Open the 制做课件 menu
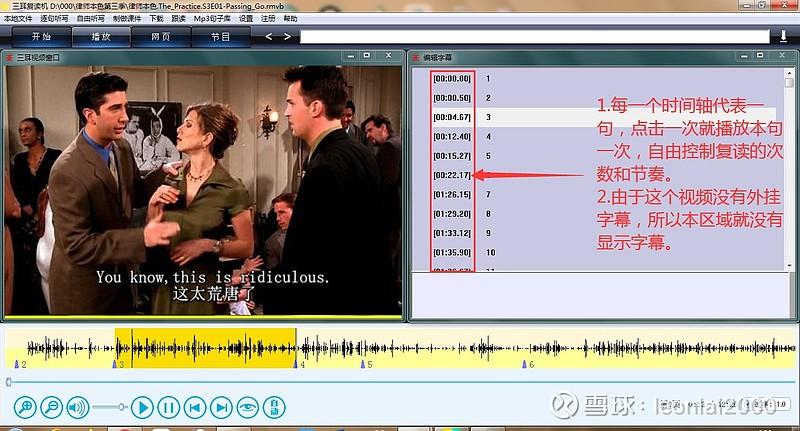Screen dimensions: 800x431 pos(127,18)
